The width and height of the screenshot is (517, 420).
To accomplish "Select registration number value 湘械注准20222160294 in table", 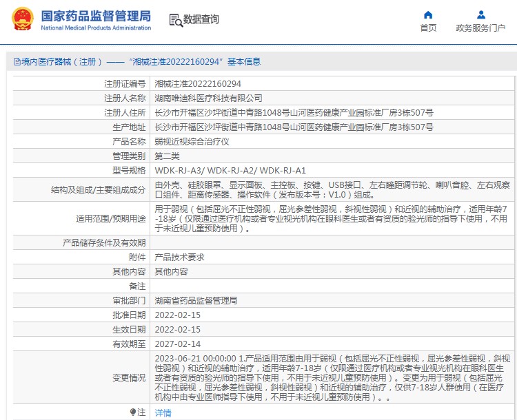I will point(198,84).
